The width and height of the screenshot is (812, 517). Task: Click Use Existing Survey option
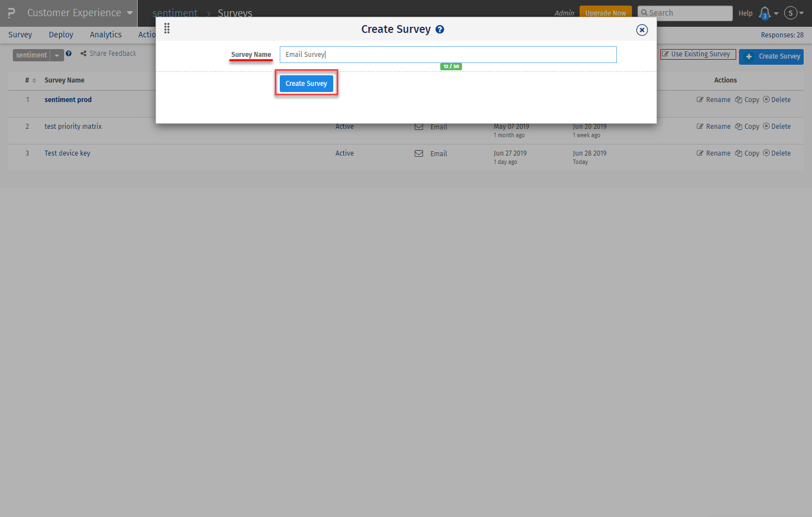pos(698,54)
